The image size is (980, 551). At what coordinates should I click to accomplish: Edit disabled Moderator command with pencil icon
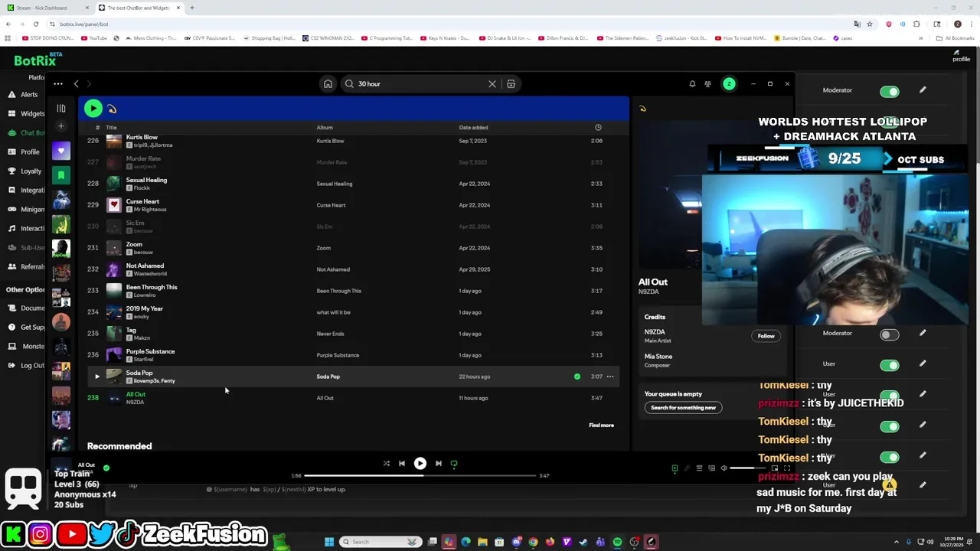click(923, 333)
